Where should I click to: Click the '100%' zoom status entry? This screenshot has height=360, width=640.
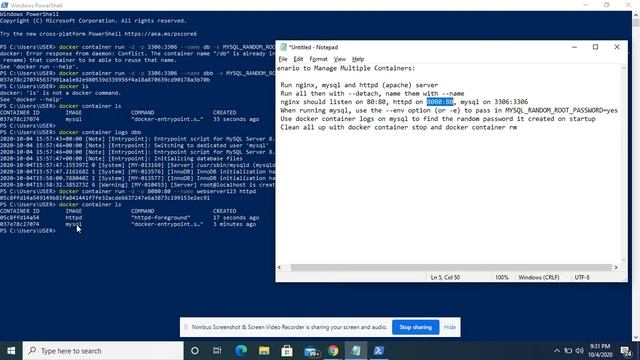tap(502, 277)
